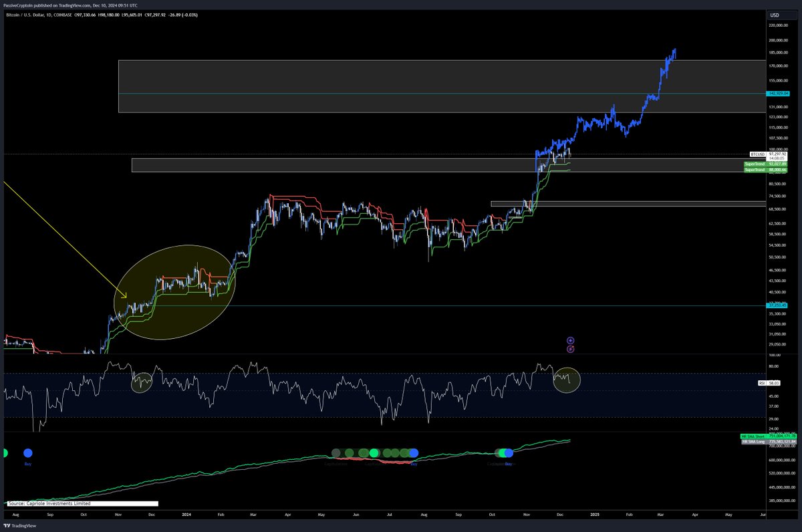Click the RSI 58.03 value label

tap(771, 383)
